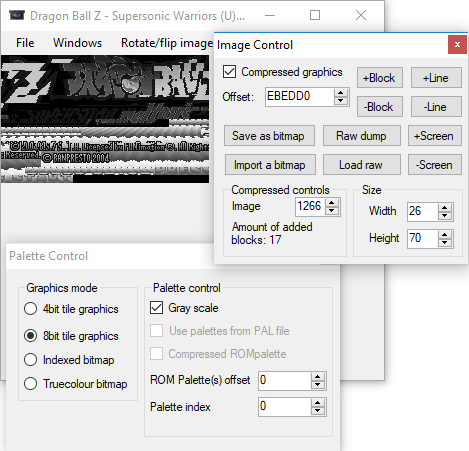Screen dimensions: 469x451
Task: Toggle the Compressed graphics checkbox
Action: tap(230, 72)
